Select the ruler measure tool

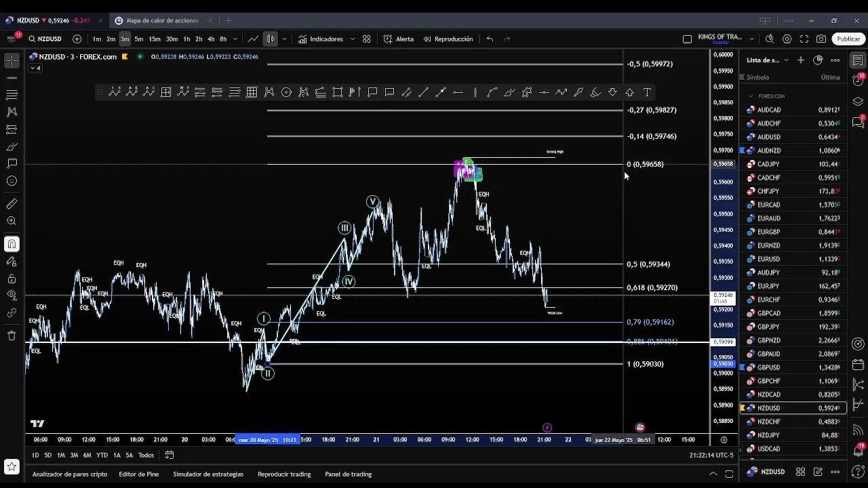point(12,204)
